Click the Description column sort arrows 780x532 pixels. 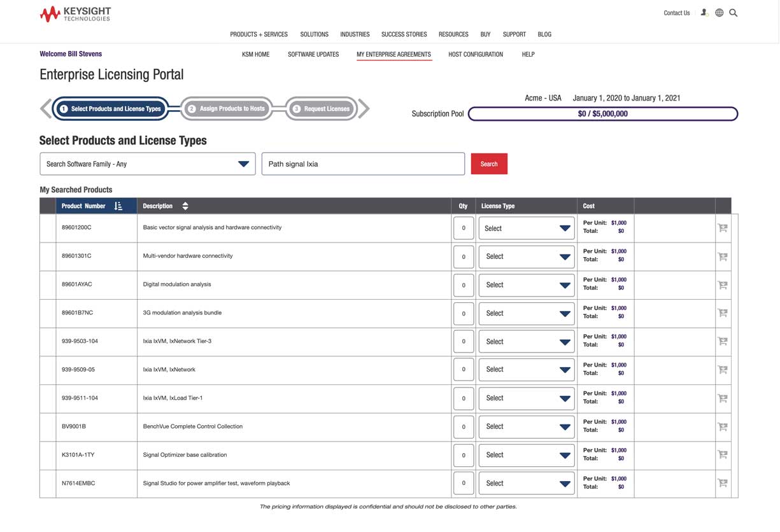[185, 206]
